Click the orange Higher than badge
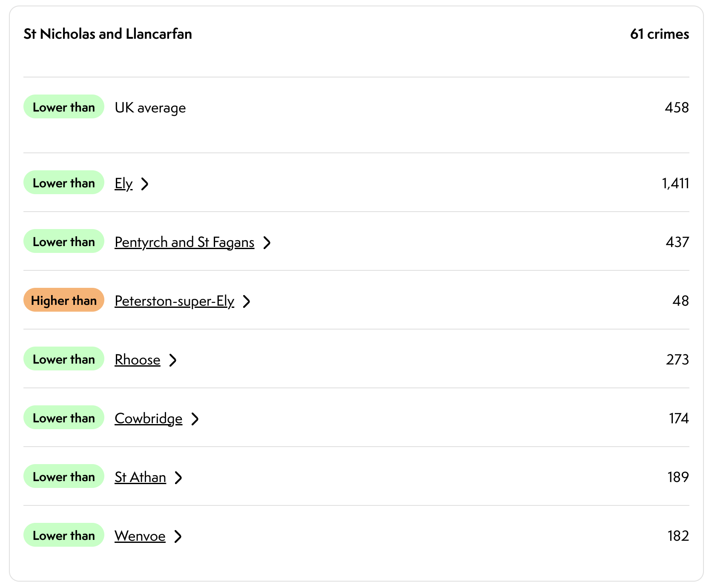The height and width of the screenshot is (588, 709). pyautogui.click(x=64, y=300)
